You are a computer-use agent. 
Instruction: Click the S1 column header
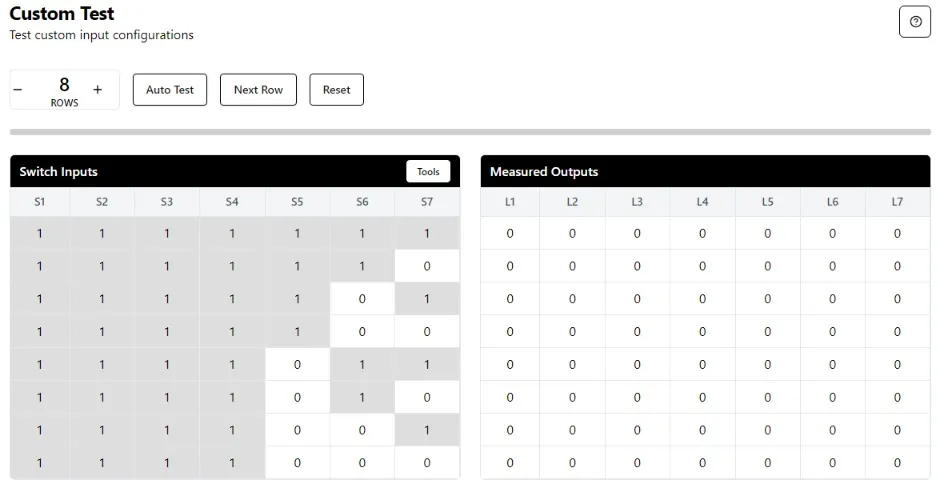click(x=40, y=202)
